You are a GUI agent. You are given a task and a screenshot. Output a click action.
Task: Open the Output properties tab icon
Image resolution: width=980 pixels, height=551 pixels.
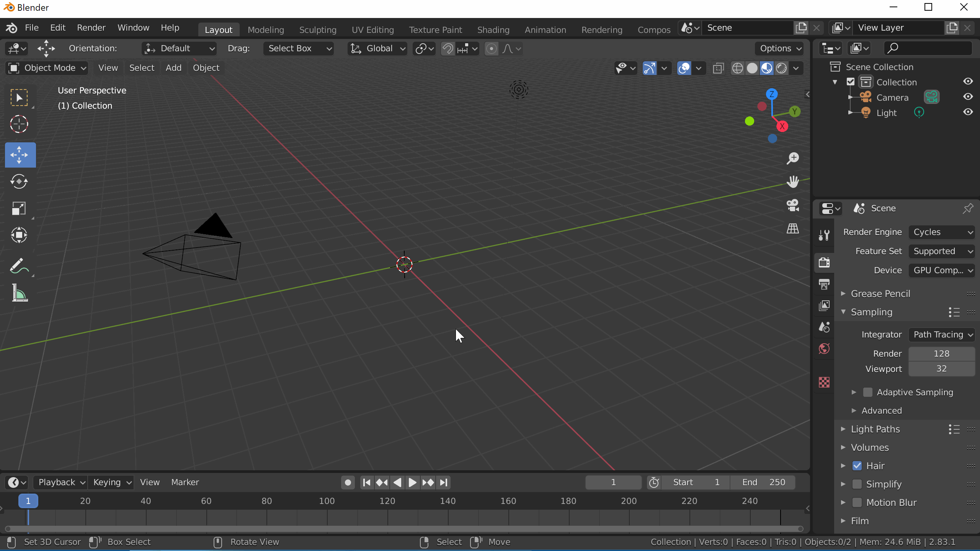[824, 284]
